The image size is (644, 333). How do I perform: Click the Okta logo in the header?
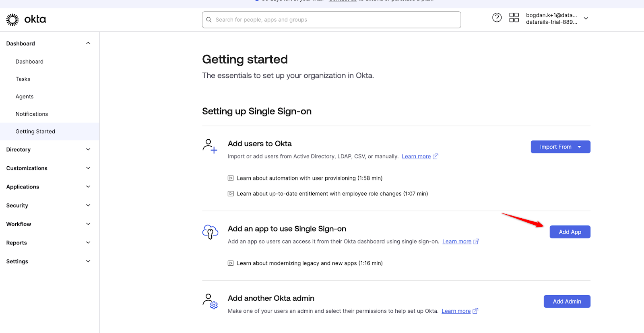point(26,19)
